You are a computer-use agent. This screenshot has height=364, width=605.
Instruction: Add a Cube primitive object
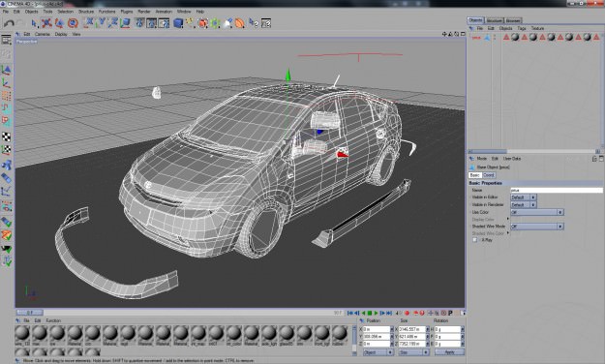click(x=178, y=23)
